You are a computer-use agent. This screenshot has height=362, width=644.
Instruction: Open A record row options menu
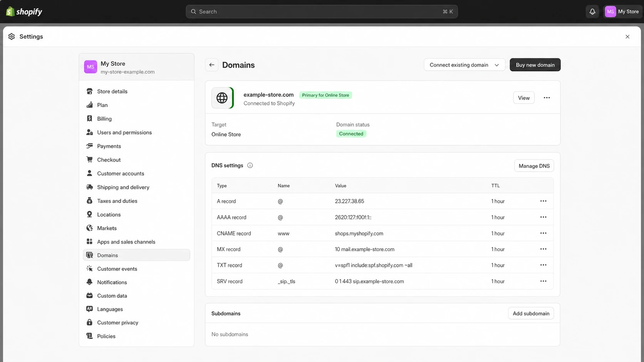click(543, 201)
